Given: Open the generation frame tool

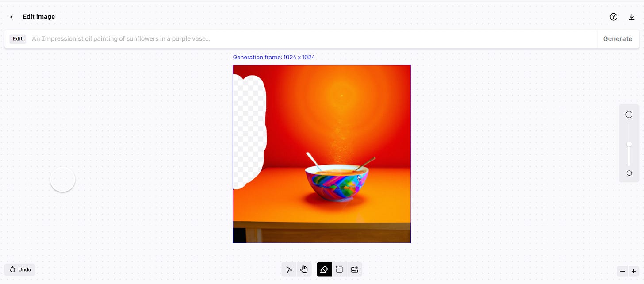Looking at the screenshot, I should coord(339,269).
